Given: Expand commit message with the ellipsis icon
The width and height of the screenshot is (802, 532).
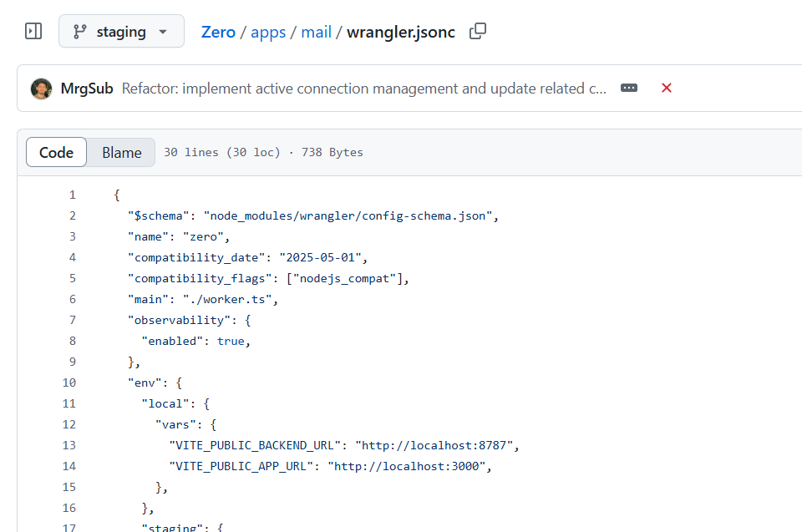Looking at the screenshot, I should (x=628, y=88).
